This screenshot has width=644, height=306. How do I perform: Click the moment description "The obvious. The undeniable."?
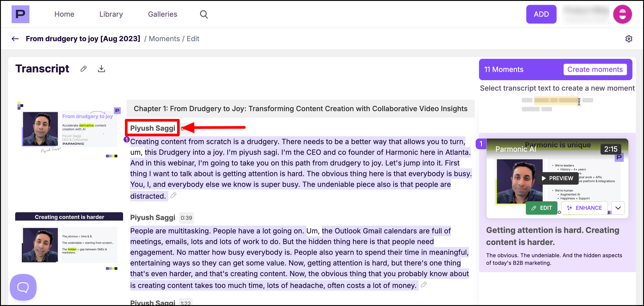(554, 259)
